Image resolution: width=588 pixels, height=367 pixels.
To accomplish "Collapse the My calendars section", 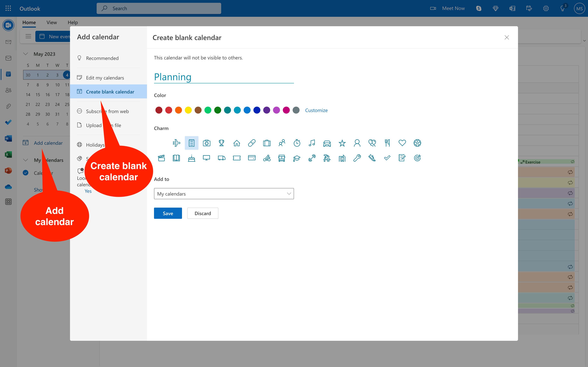I will (x=26, y=160).
